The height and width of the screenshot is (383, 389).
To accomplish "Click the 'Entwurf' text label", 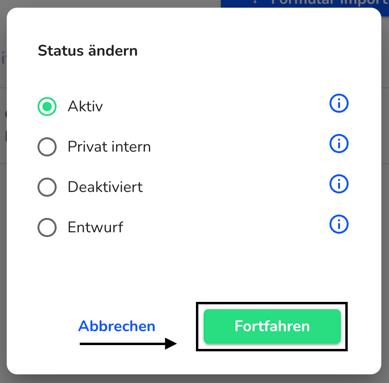I will 95,227.
